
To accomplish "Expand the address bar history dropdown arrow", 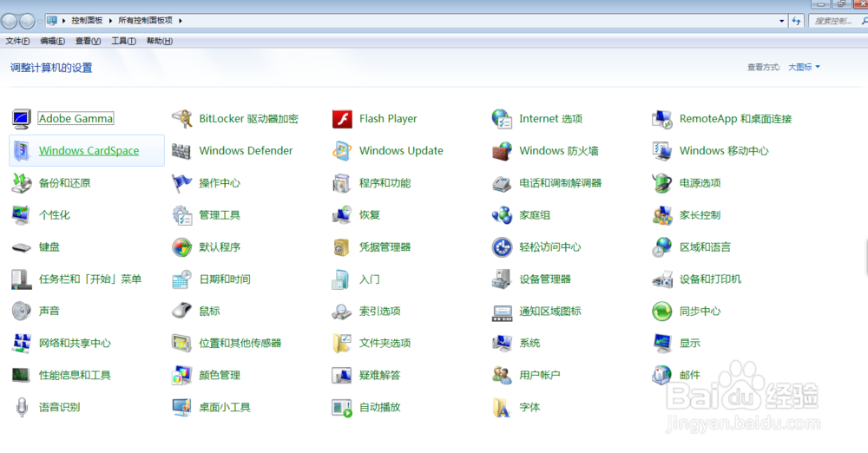I will point(782,21).
